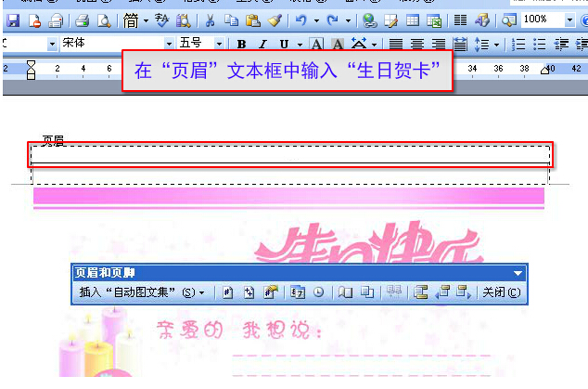Select the Cut scissors icon
This screenshot has width=588, height=389.
point(211,19)
